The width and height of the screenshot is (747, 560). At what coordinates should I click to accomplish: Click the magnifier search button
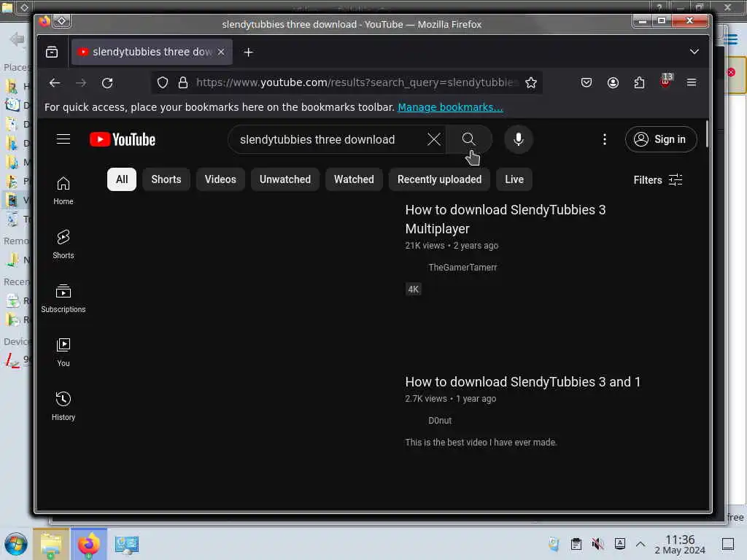[469, 139]
